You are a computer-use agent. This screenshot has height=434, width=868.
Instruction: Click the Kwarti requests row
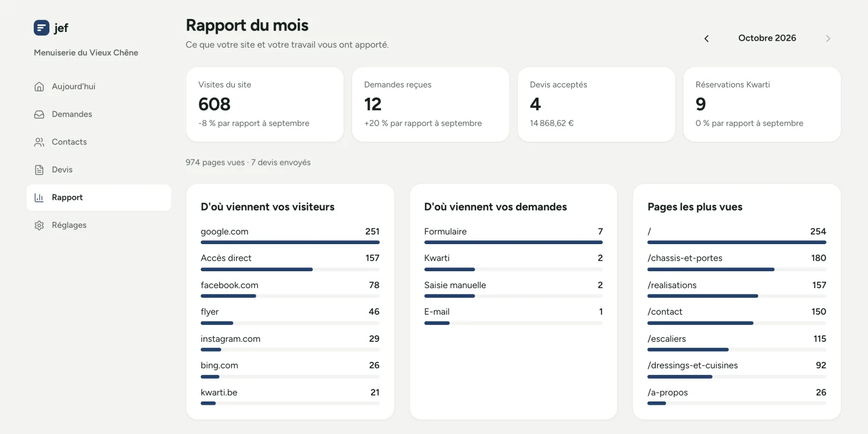[x=514, y=262]
